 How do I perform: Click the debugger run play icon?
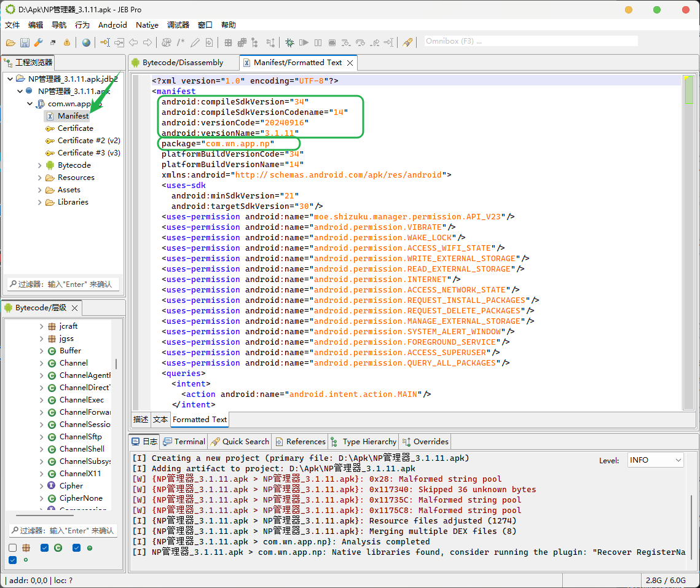(x=304, y=42)
